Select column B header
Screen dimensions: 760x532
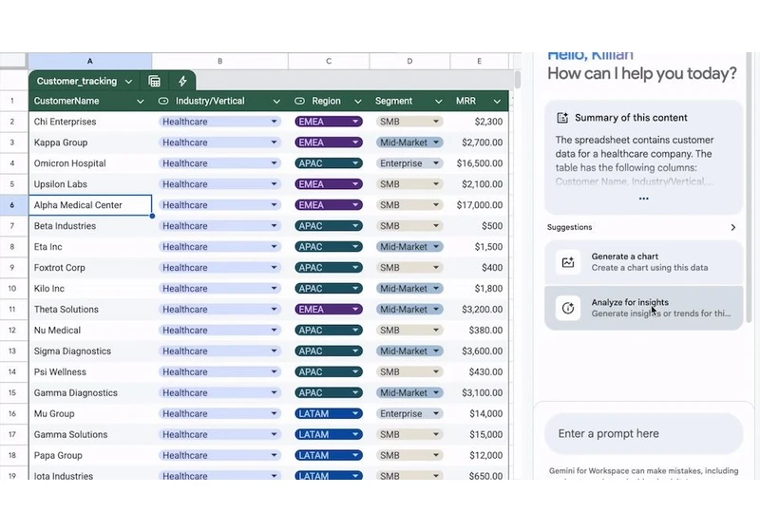point(220,61)
